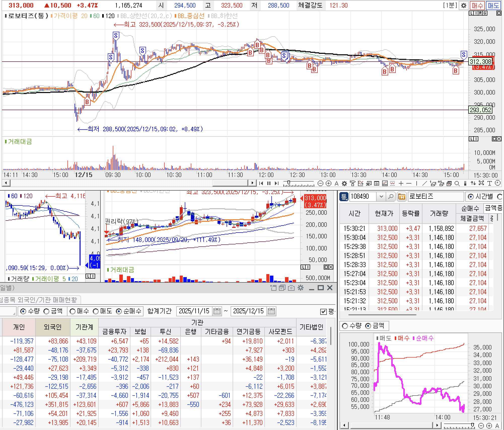Click the clock icon at toolbar end

pyautogui.click(x=497, y=183)
